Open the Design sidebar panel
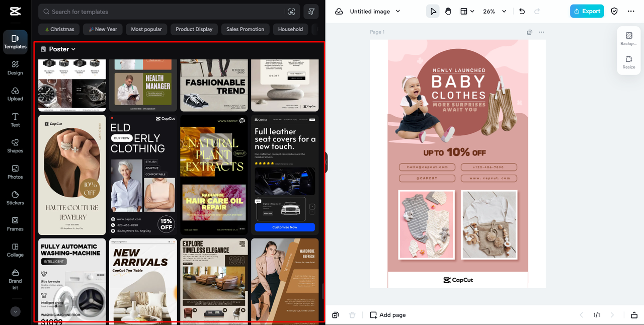 tap(15, 68)
